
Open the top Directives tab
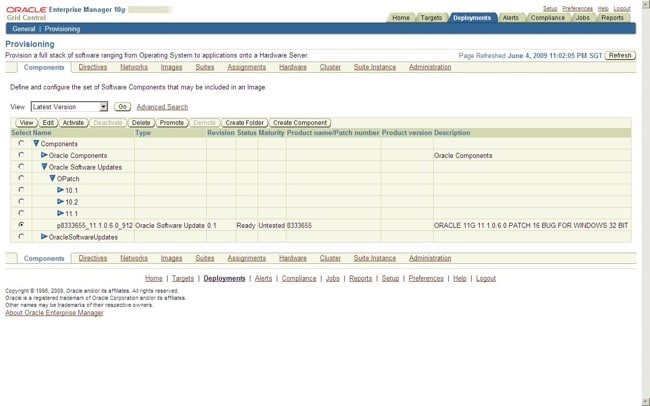pos(93,67)
